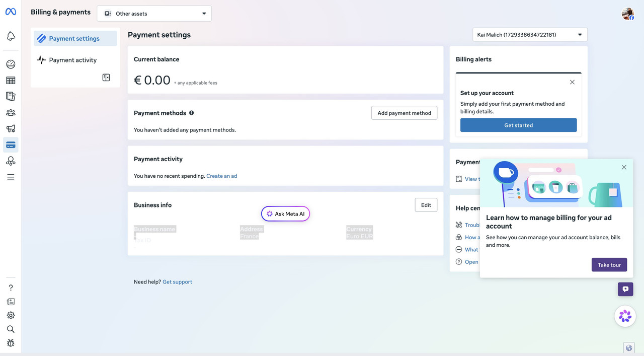Image resolution: width=644 pixels, height=356 pixels.
Task: Open the audiences people icon
Action: 11,113
